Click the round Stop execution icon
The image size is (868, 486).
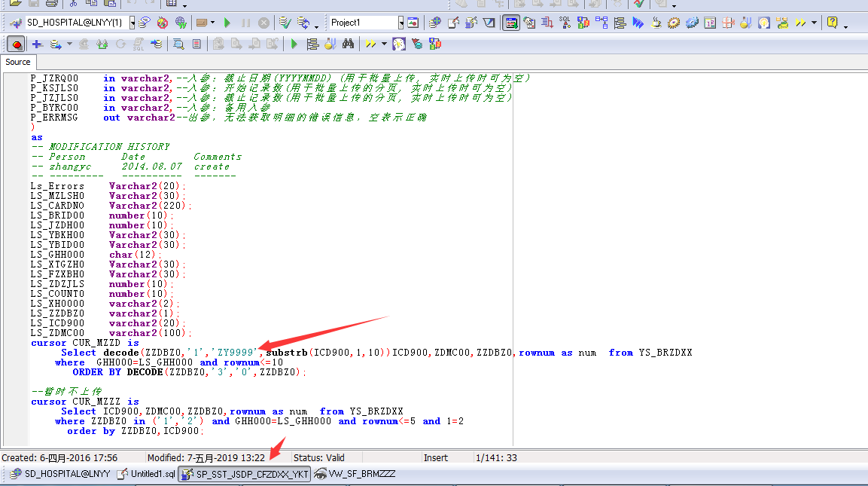[264, 23]
